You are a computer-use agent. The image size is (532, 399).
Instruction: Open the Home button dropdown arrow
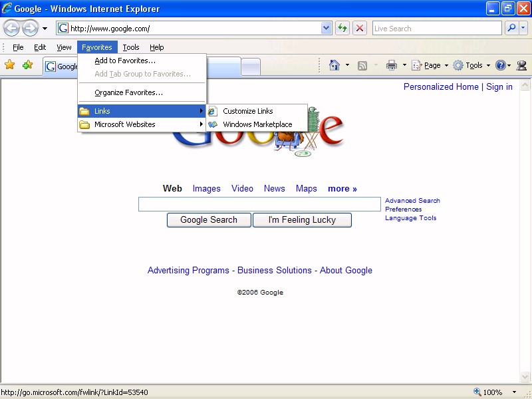347,65
